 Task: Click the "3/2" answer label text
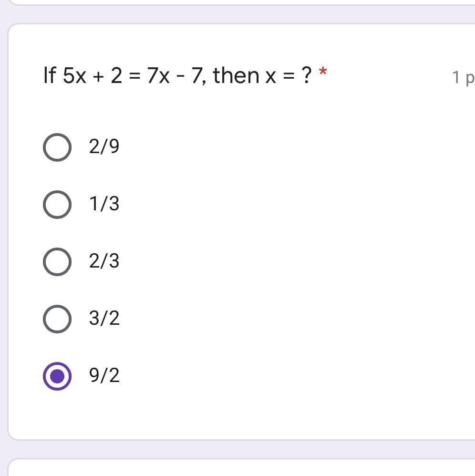pyautogui.click(x=104, y=318)
